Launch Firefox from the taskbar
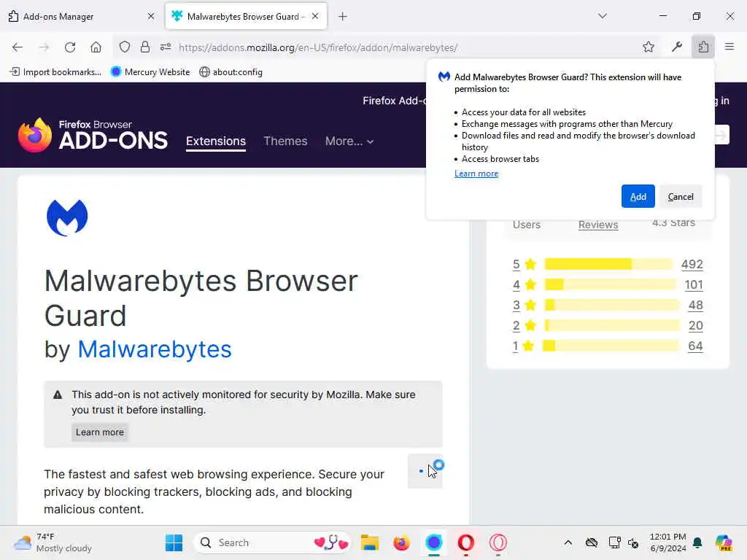This screenshot has width=747, height=560. click(x=402, y=542)
